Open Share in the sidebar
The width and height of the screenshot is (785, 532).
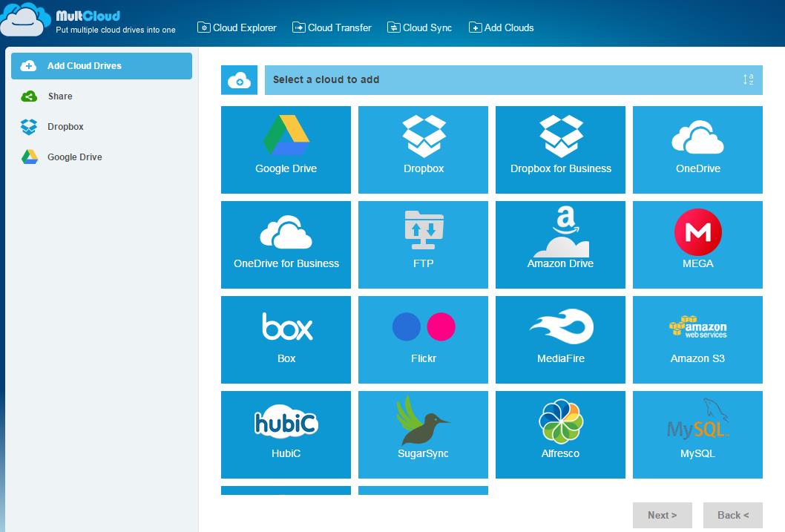pos(102,96)
